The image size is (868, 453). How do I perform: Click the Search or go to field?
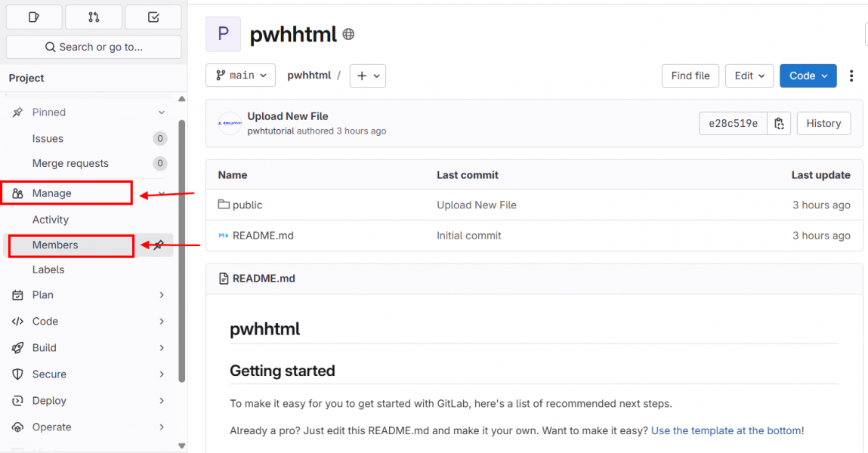[x=94, y=47]
